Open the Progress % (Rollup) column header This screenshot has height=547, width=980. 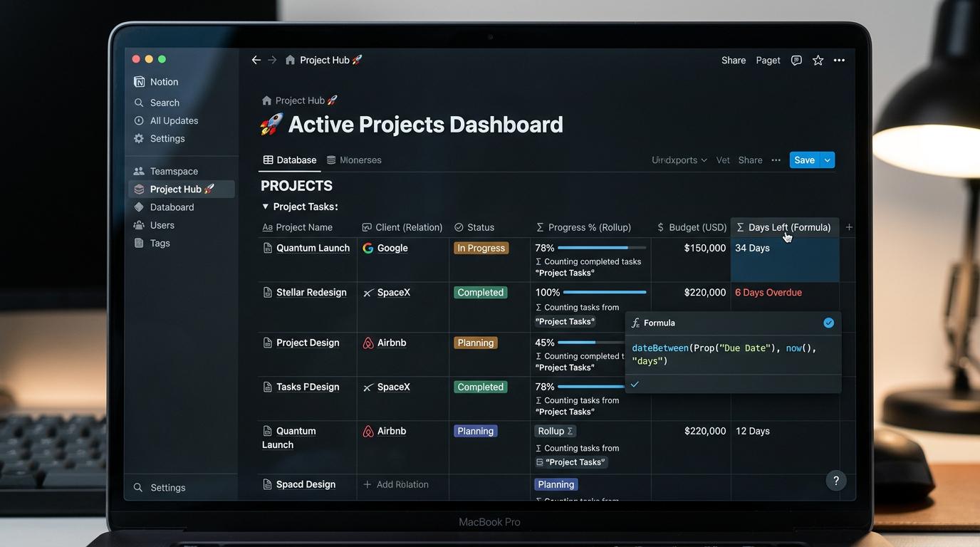tap(583, 227)
